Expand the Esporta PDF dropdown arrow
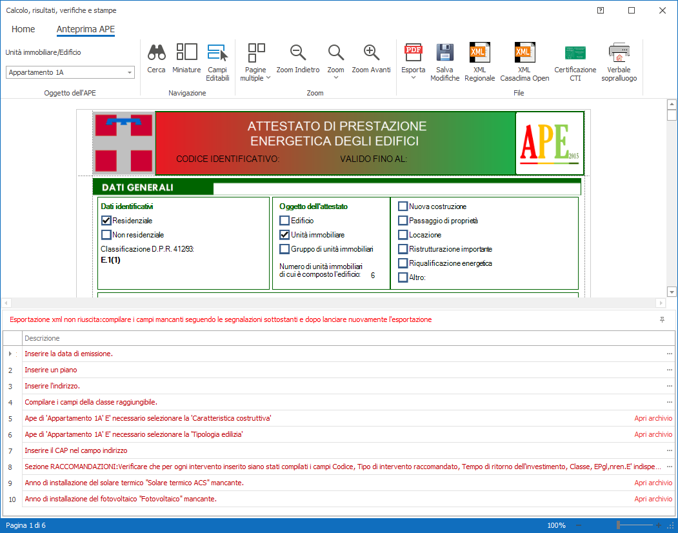The image size is (678, 533). tap(413, 78)
